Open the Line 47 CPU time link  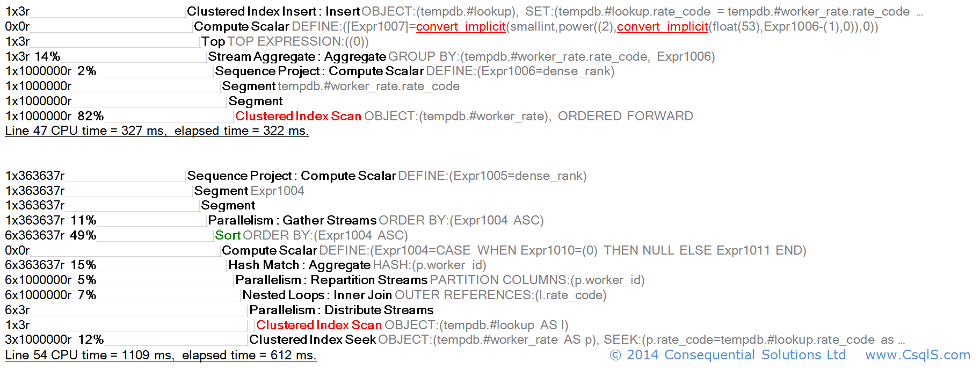[156, 131]
